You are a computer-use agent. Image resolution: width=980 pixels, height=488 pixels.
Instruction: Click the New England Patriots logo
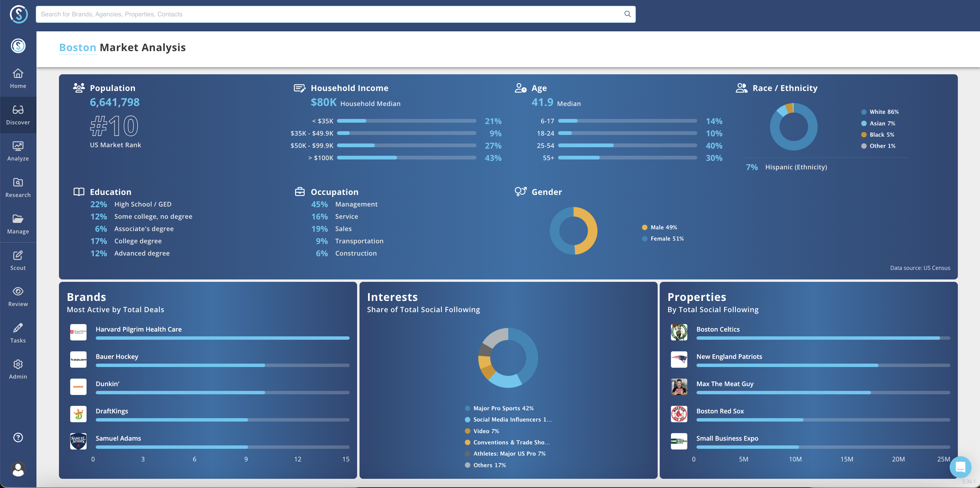pos(679,360)
